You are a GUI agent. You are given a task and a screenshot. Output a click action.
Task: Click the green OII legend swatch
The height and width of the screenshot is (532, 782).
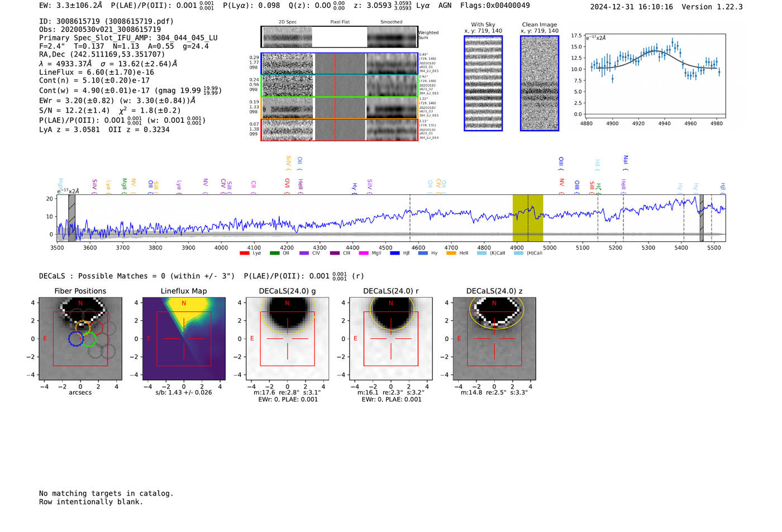pos(274,253)
